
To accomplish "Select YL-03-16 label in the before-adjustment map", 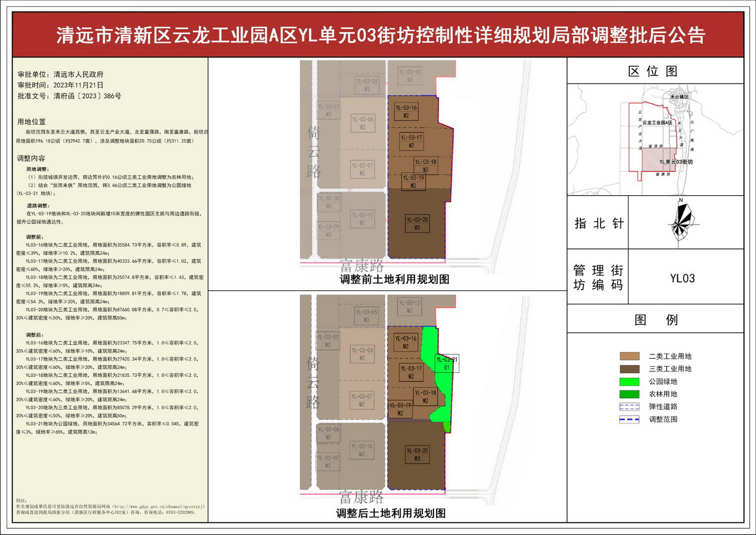I will click(x=406, y=111).
